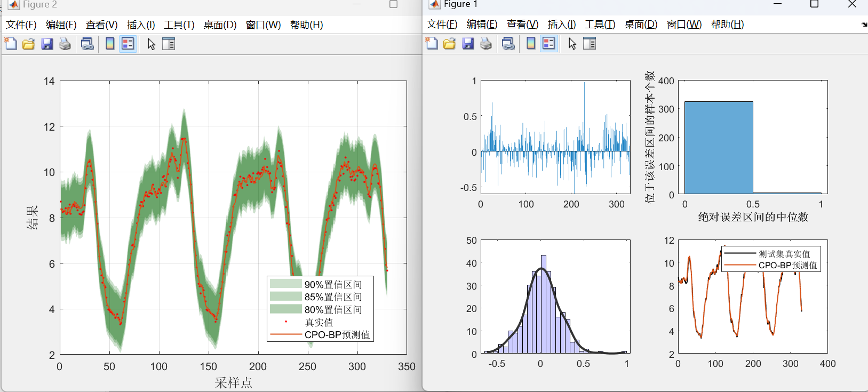The width and height of the screenshot is (868, 392).
Task: Open 桌面(D) menu in Figure 2
Action: pos(220,25)
